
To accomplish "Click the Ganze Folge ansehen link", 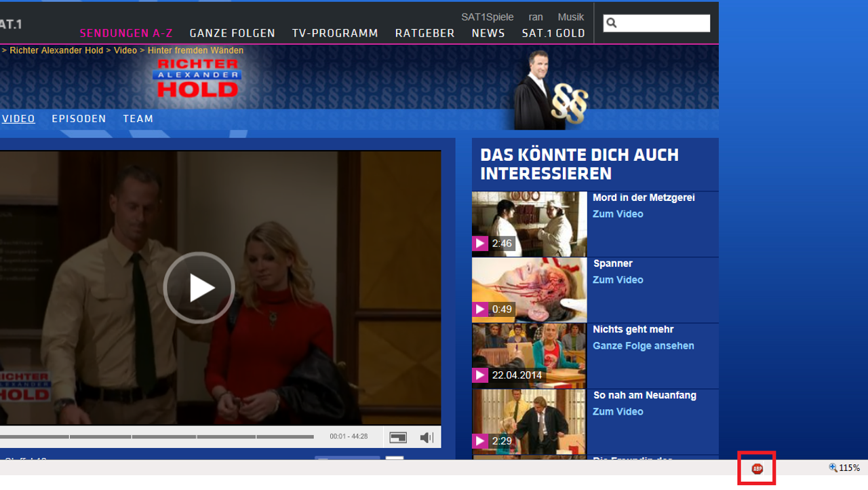I will click(x=644, y=345).
